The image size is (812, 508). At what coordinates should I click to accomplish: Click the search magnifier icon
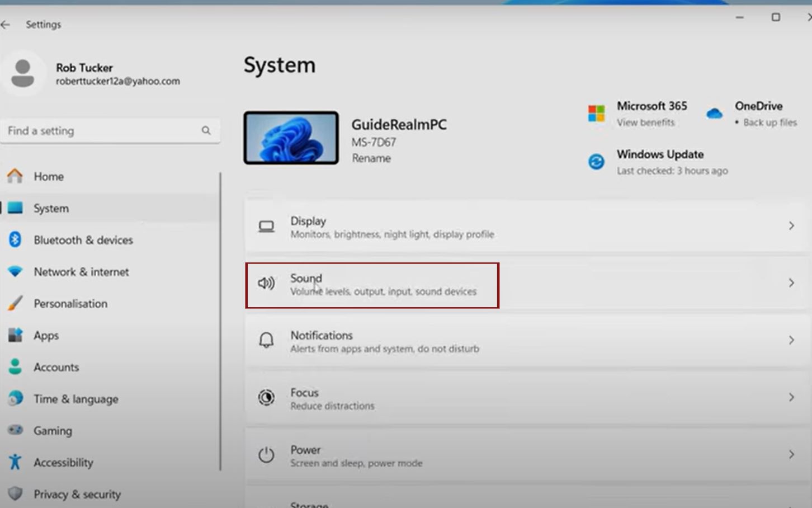coord(206,130)
